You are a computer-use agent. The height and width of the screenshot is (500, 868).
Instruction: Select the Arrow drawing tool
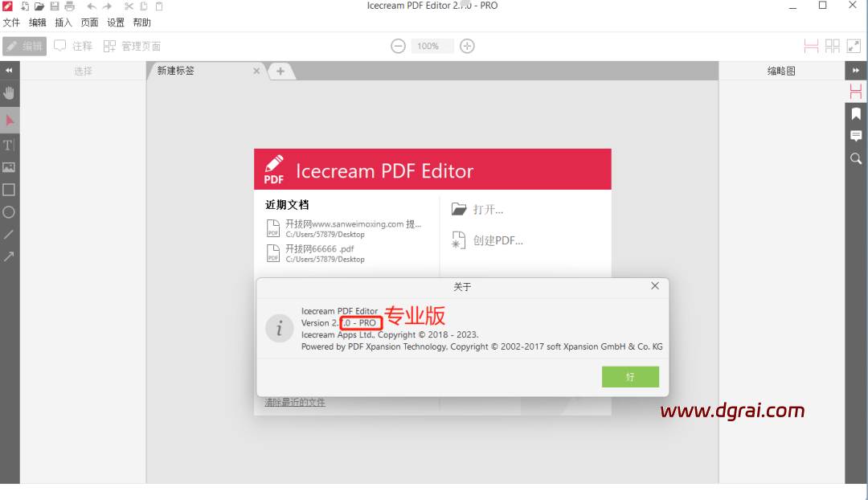point(9,256)
